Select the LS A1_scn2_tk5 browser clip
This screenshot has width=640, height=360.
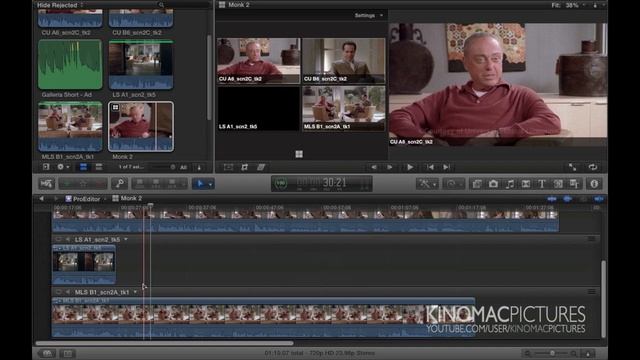tap(141, 64)
